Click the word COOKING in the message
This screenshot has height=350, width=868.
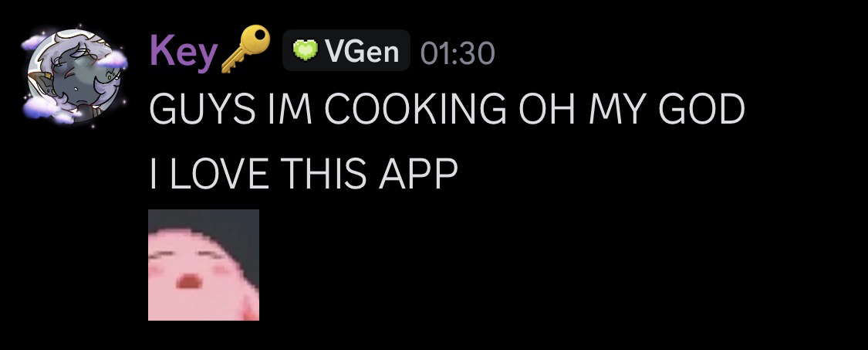(x=414, y=109)
